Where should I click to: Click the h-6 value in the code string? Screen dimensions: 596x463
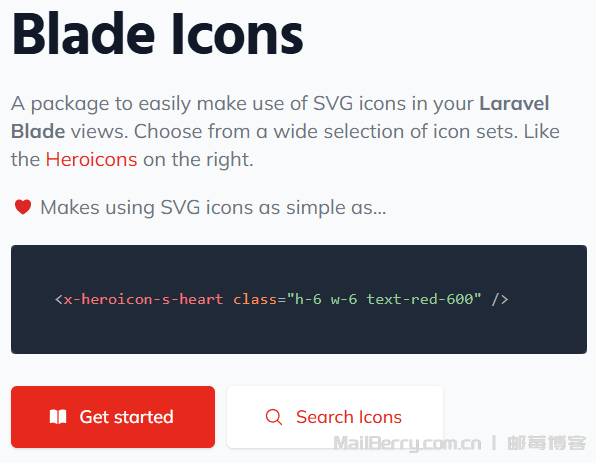pyautogui.click(x=308, y=299)
